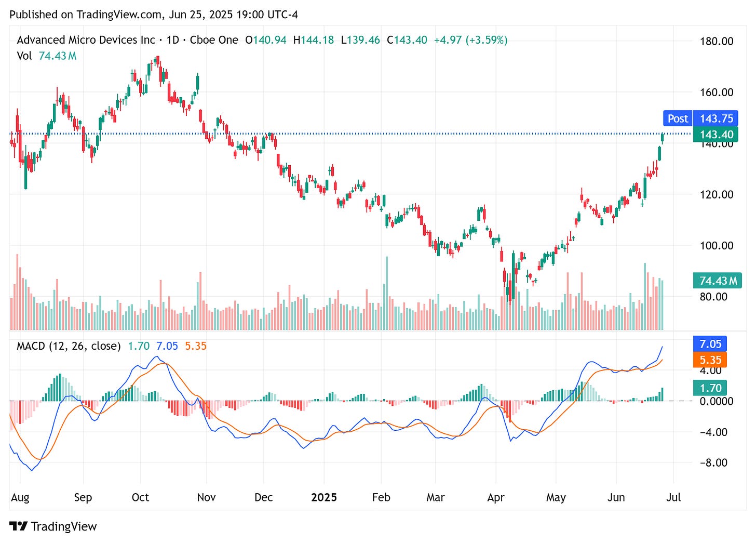This screenshot has width=756, height=543.
Task: Toggle visibility of the Vol indicator legend
Action: tap(23, 56)
